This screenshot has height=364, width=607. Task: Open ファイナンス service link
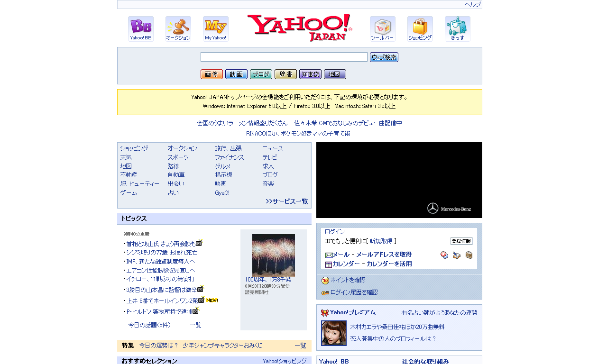[230, 157]
